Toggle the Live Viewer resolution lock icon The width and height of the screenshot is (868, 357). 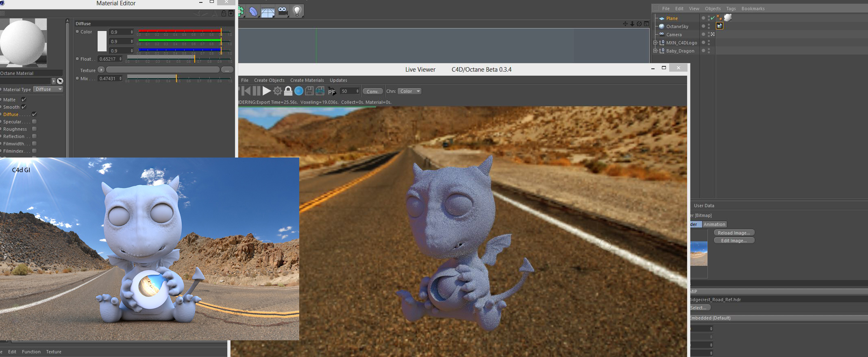(x=288, y=91)
